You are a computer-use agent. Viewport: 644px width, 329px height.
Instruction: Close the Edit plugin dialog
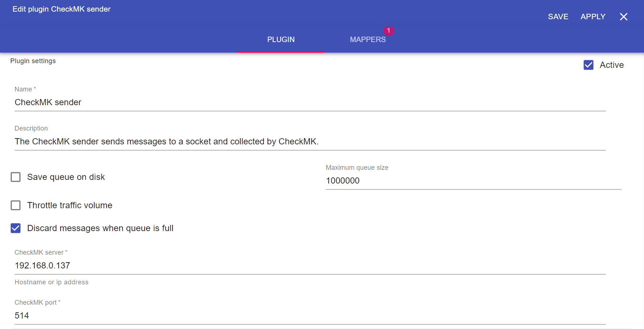[623, 17]
